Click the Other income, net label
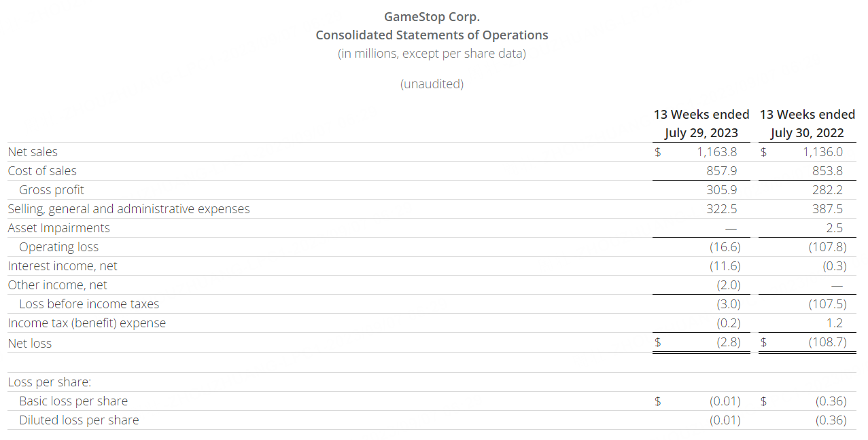868x440 pixels. click(x=57, y=285)
